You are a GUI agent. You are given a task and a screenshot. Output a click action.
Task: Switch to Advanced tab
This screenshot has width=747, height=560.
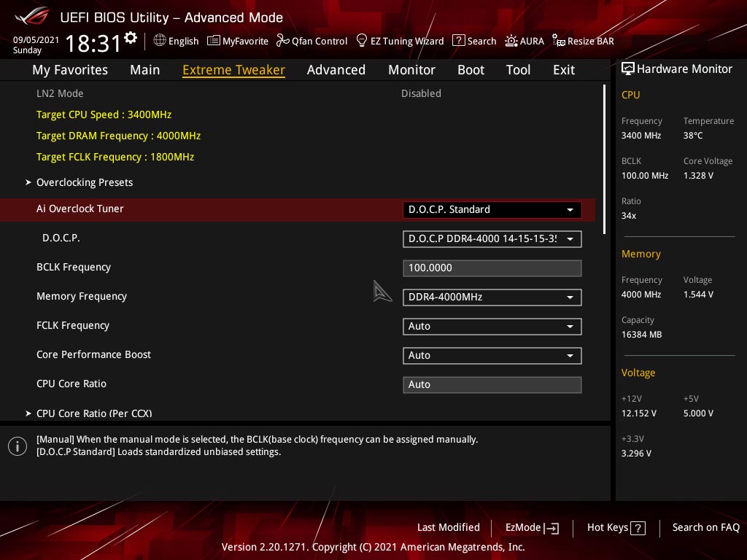pyautogui.click(x=336, y=69)
